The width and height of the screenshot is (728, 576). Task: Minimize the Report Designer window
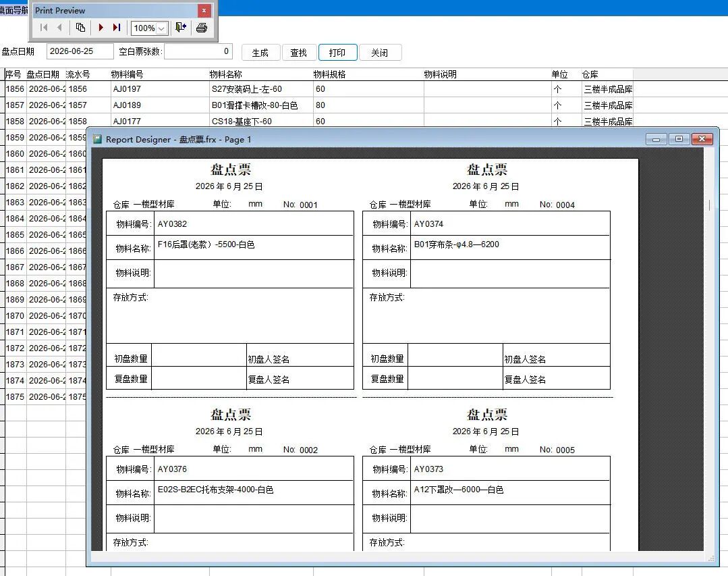[x=656, y=139]
